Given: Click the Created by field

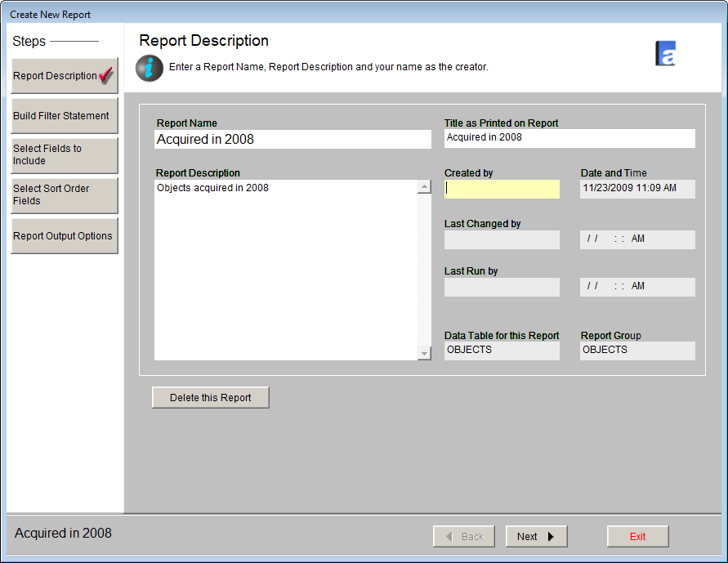Looking at the screenshot, I should [502, 189].
